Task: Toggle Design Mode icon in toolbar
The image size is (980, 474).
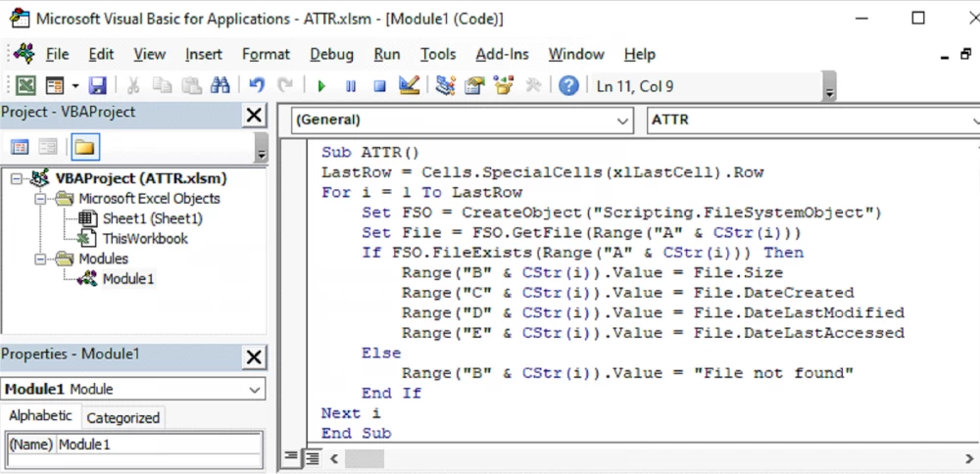Action: click(x=410, y=86)
